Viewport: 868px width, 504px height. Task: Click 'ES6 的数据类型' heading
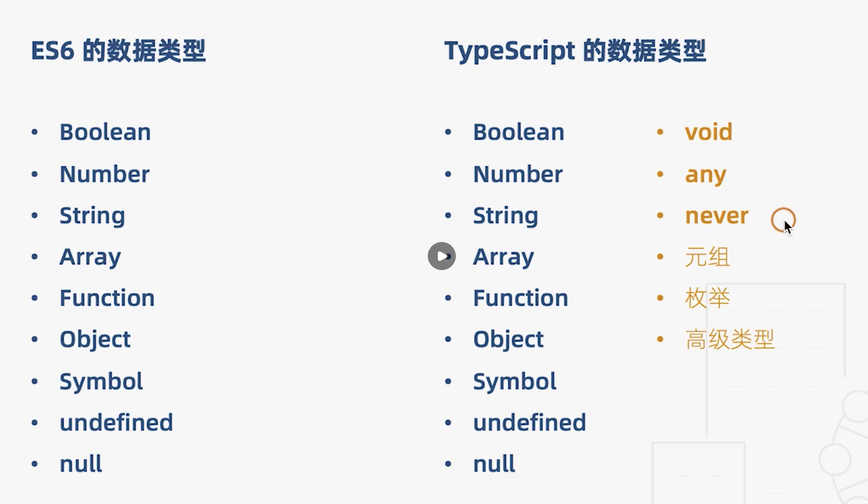pyautogui.click(x=118, y=51)
